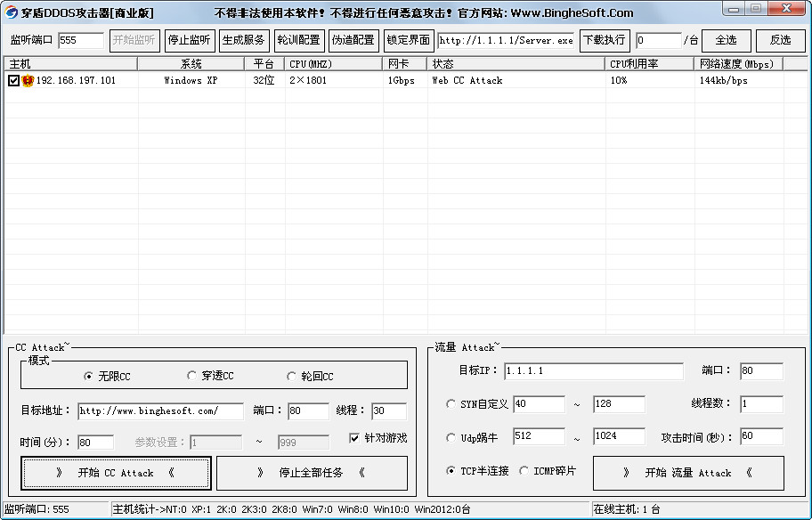The image size is (812, 520).
Task: Click the CC Attack 端口 field
Action: (x=308, y=411)
